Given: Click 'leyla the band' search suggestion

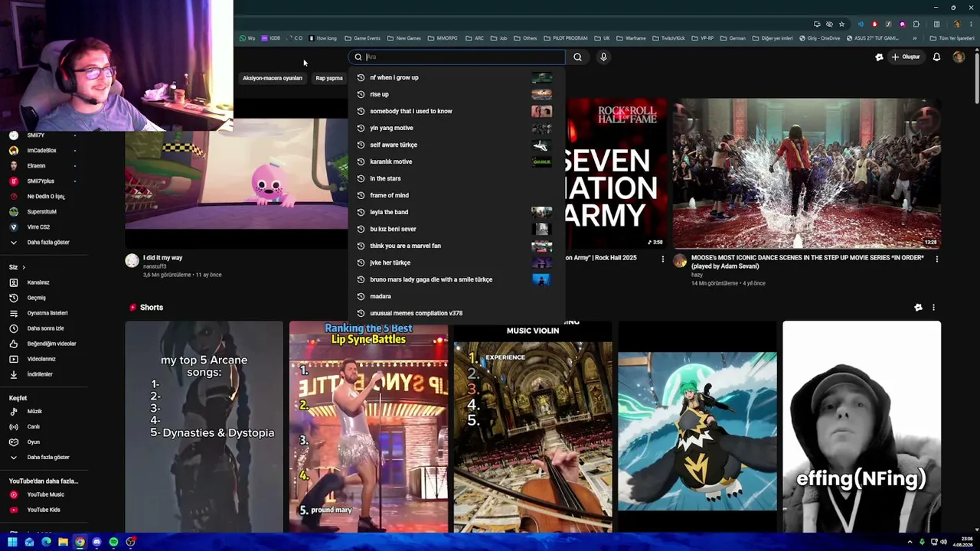Looking at the screenshot, I should [x=456, y=212].
